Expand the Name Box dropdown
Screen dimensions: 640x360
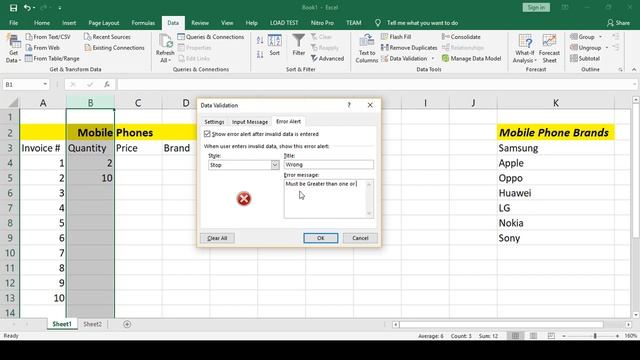[x=44, y=84]
